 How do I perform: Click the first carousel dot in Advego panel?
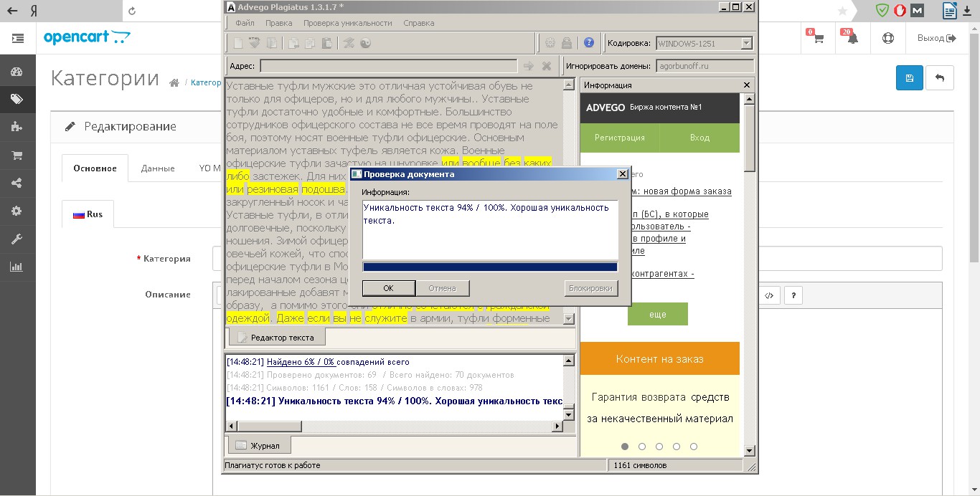pyautogui.click(x=625, y=447)
